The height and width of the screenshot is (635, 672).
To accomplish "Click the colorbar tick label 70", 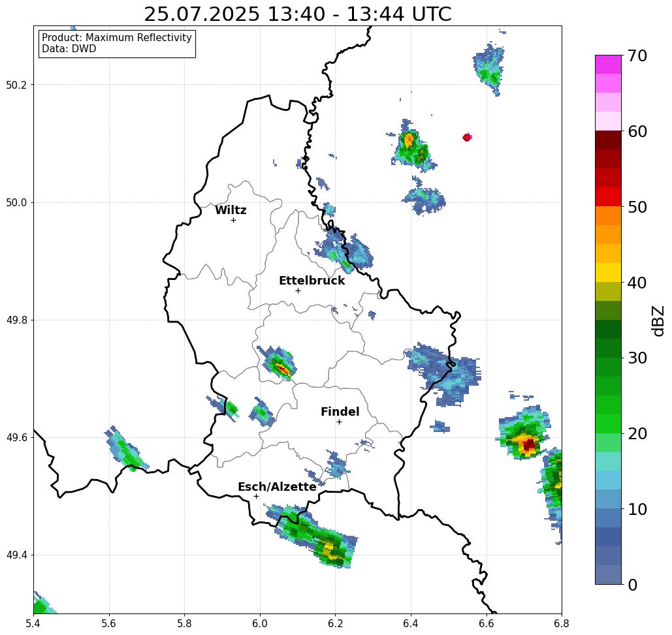I will point(637,55).
